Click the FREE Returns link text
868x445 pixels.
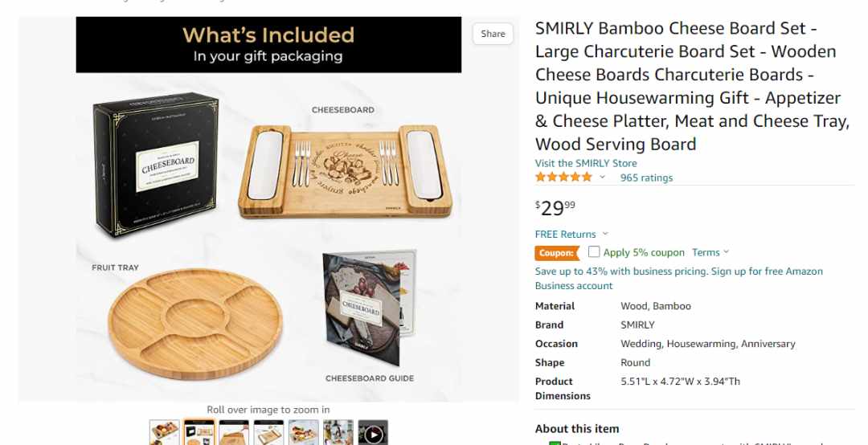(x=565, y=234)
